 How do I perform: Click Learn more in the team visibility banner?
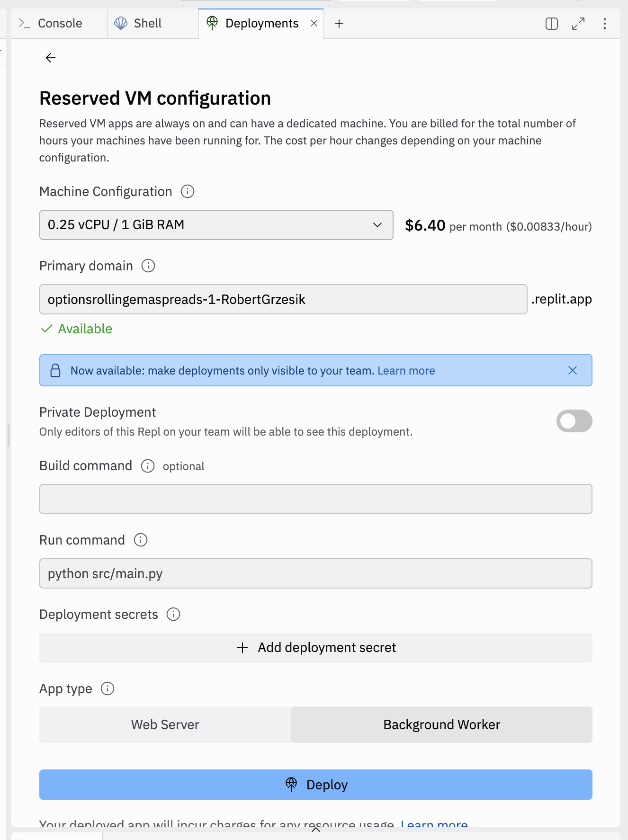click(406, 371)
